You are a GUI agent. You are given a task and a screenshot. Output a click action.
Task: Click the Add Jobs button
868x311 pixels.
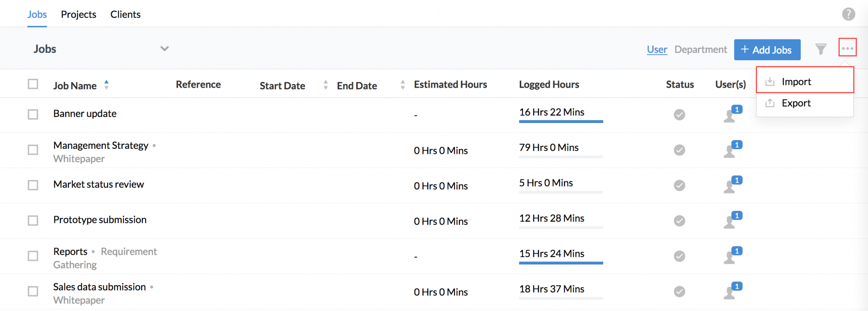coord(767,50)
